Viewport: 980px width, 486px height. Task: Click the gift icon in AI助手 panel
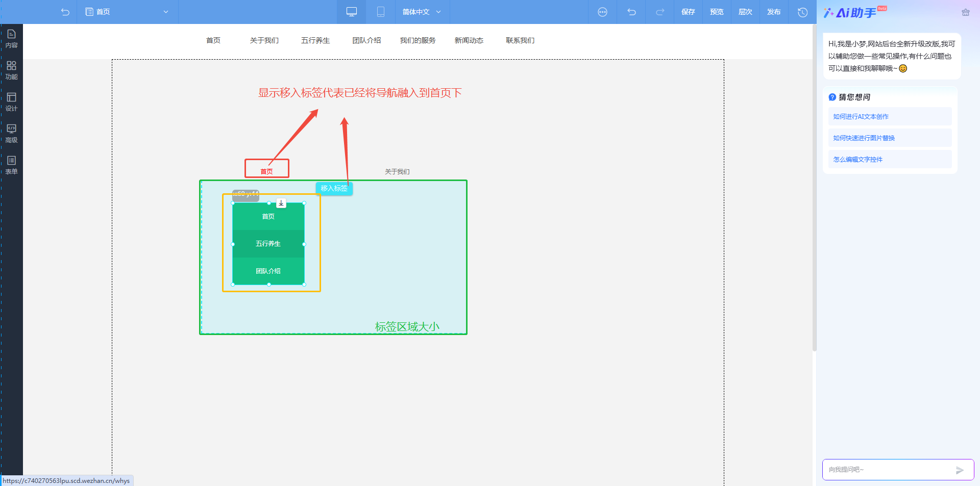[965, 12]
